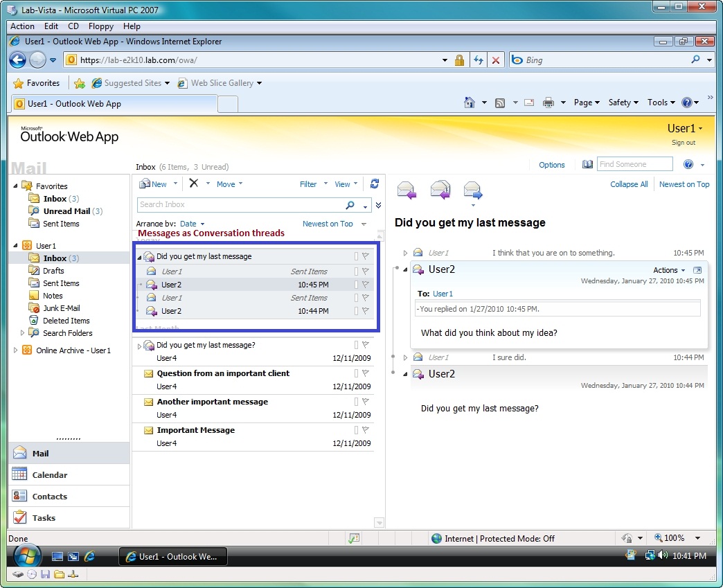Screen dimensions: 723x588
Task: Toggle the flag on the User2 message
Action: click(366, 285)
